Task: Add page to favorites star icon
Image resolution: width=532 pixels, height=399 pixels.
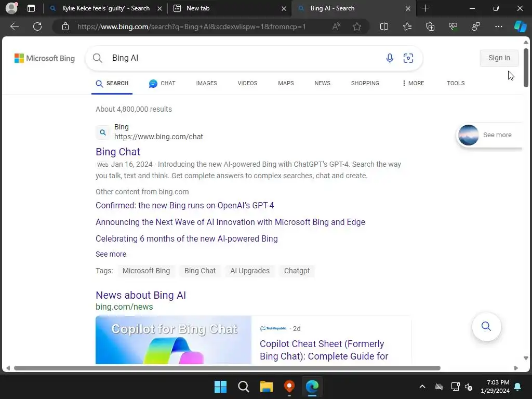Action: point(356,26)
